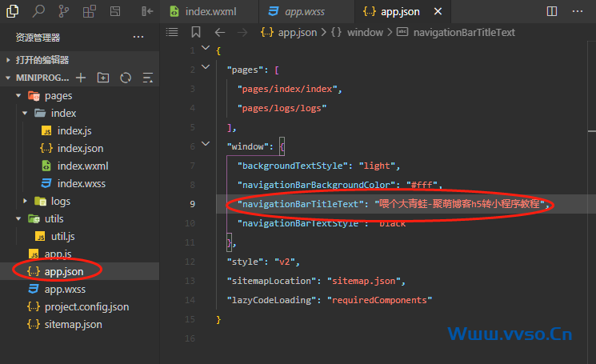The height and width of the screenshot is (364, 596).
Task: Click the new file icon in explorer header
Action: (x=80, y=78)
